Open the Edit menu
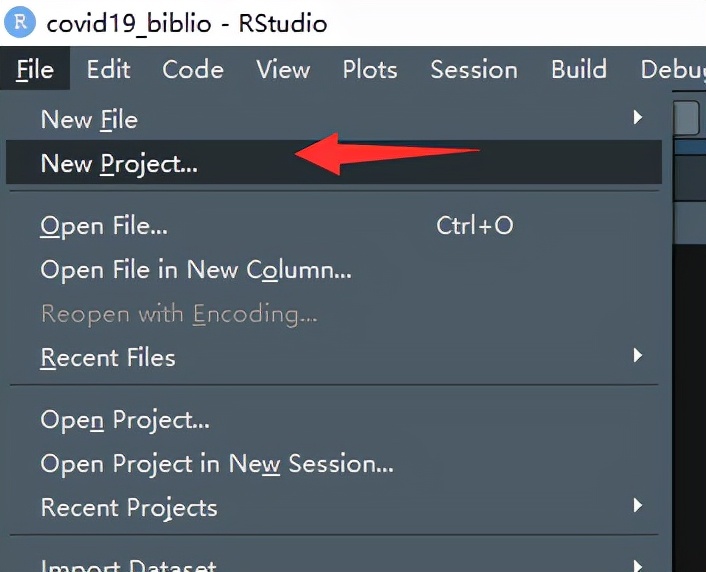Screen dimensions: 706x572 point(108,70)
